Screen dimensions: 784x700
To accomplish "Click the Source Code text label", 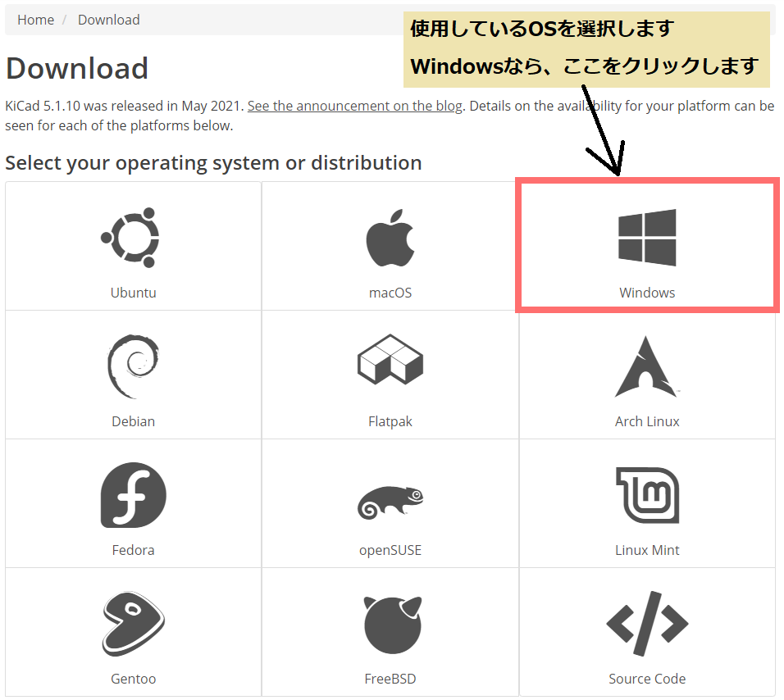I will click(x=647, y=679).
